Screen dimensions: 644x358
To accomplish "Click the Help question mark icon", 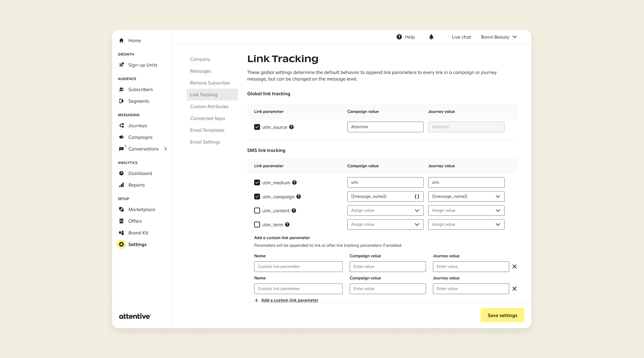I will point(399,37).
